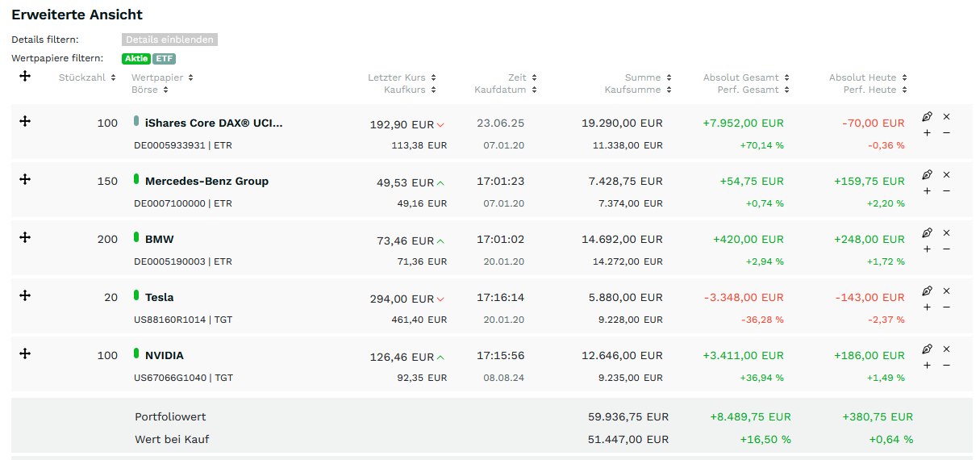Delete the NVIDIA row with X icon
Screen dimensions: 980x460
coord(947,349)
